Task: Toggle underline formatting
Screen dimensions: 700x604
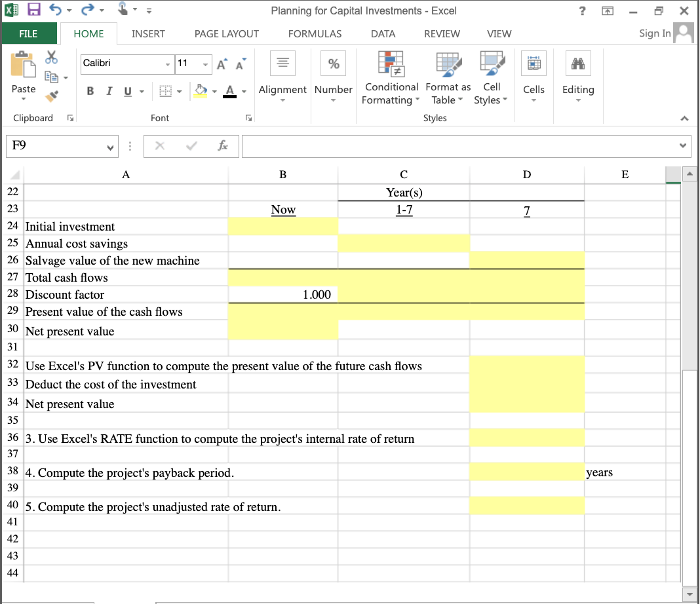Action: (x=126, y=91)
